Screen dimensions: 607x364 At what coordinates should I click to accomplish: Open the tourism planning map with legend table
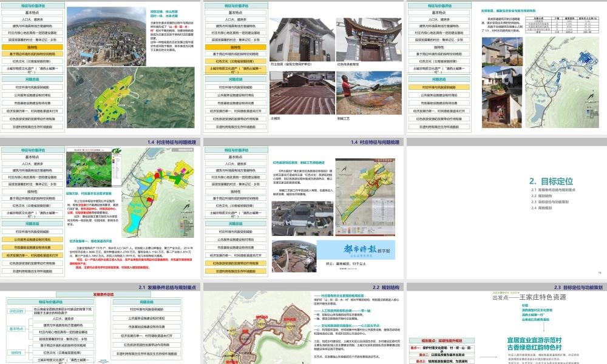(x=365, y=197)
